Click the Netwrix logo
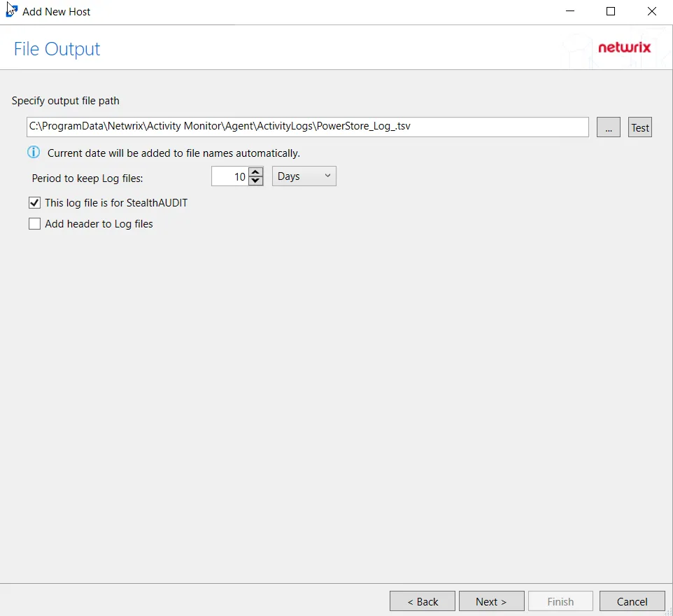This screenshot has width=673, height=616. point(625,48)
